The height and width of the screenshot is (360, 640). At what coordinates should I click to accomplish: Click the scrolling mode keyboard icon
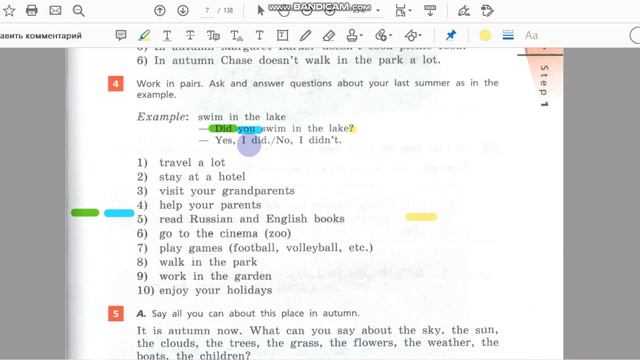pyautogui.click(x=430, y=10)
